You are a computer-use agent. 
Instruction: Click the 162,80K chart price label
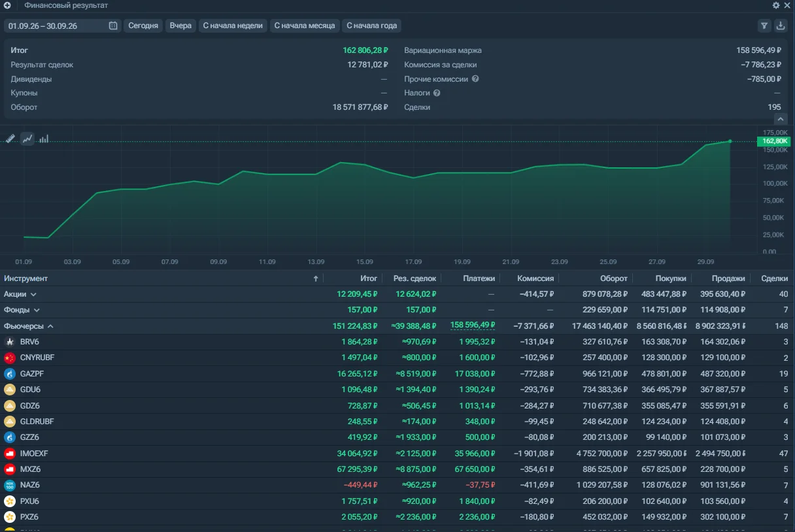[773, 141]
